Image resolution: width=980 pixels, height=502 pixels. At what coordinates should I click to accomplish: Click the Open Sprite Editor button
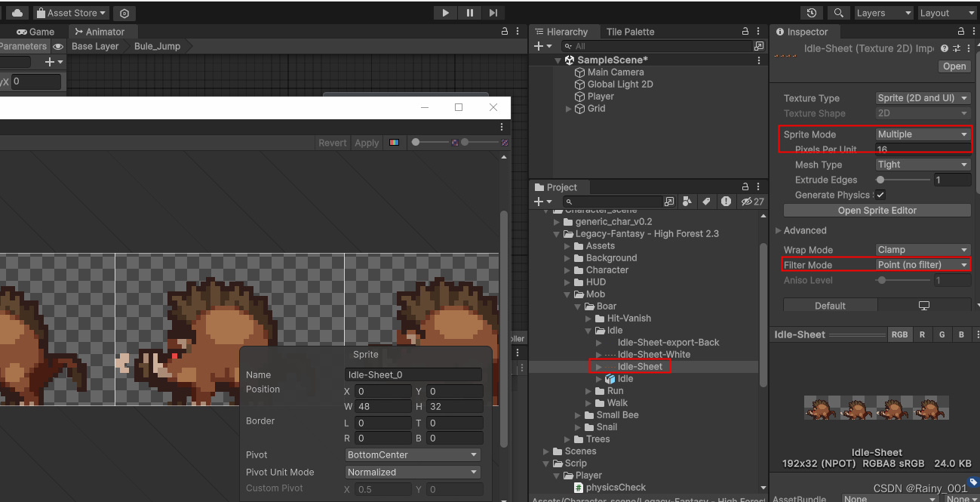coord(877,211)
